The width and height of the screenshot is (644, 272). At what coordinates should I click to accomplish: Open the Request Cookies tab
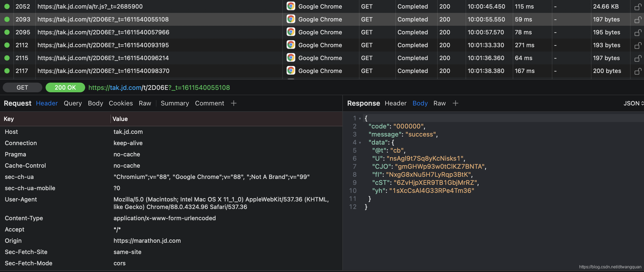point(121,103)
